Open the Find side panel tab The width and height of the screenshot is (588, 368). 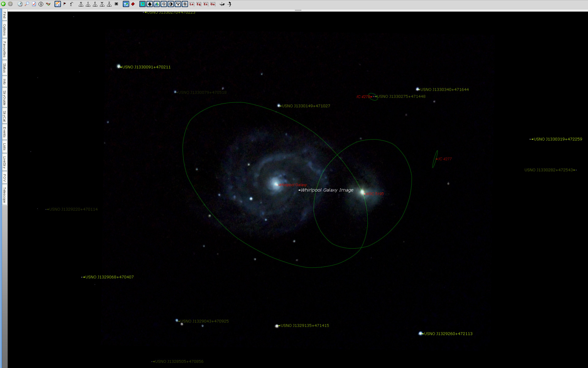[x=4, y=15]
